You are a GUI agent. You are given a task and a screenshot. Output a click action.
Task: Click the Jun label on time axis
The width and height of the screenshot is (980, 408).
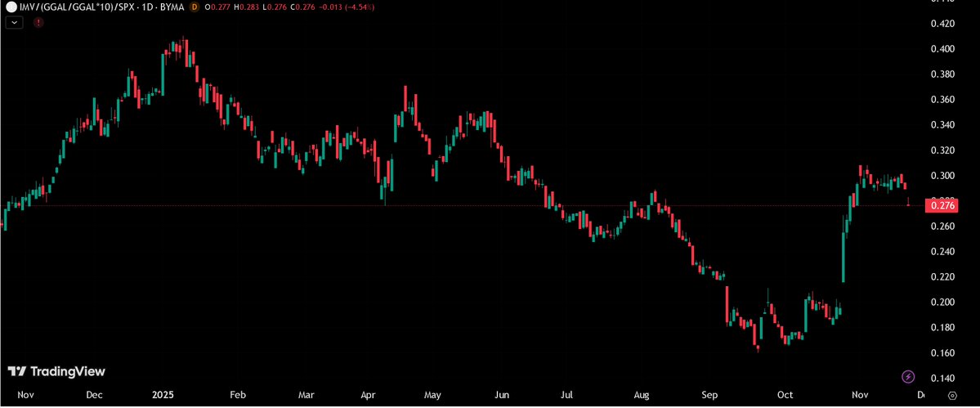pos(502,396)
